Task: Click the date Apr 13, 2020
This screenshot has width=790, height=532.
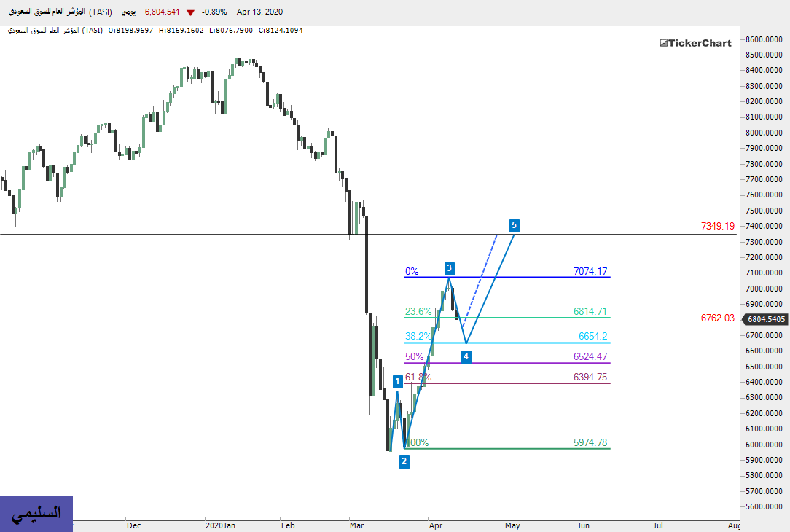Action: 259,12
